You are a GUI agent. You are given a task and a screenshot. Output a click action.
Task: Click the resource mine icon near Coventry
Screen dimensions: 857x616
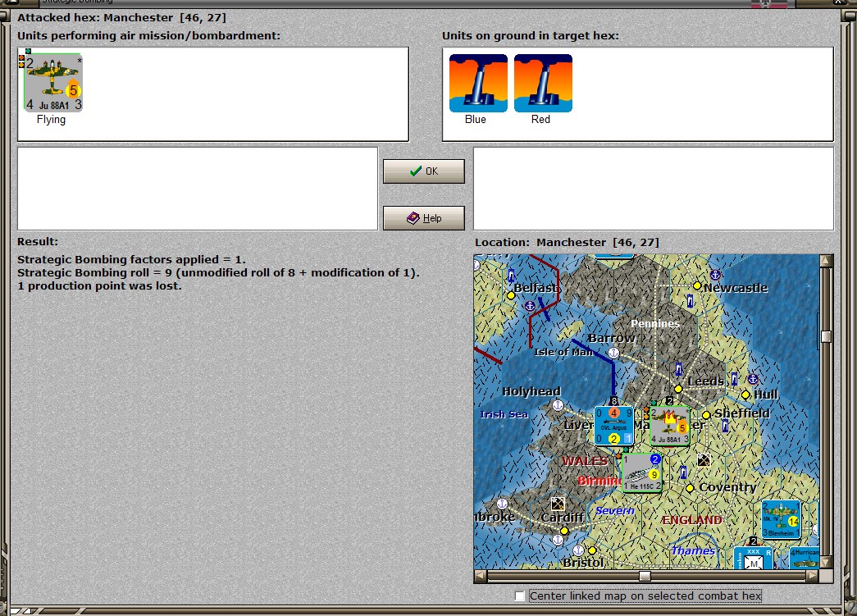click(704, 460)
